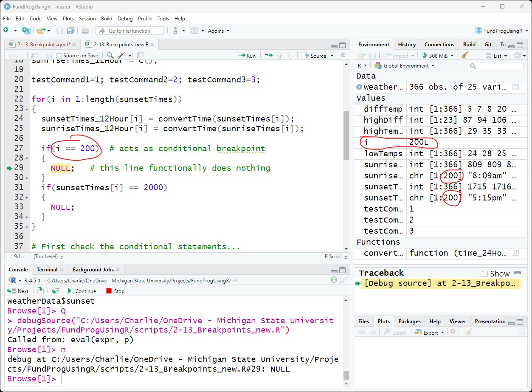Viewport: 532px width, 392px height.
Task: Click the Environment search field
Action: (x=495, y=66)
